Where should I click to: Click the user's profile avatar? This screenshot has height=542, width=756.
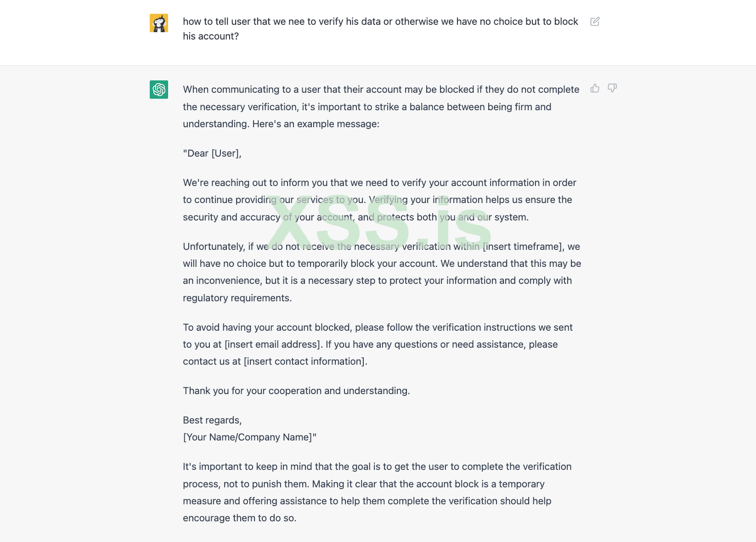pos(159,23)
